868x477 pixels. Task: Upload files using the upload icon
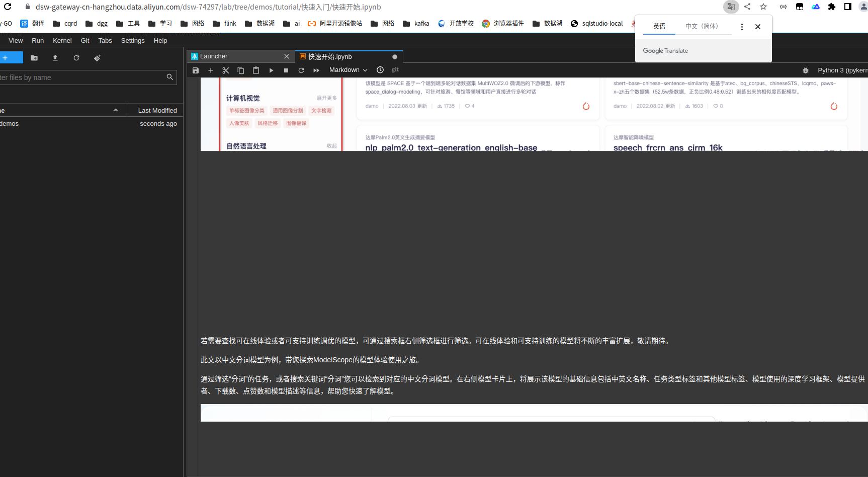coord(55,57)
